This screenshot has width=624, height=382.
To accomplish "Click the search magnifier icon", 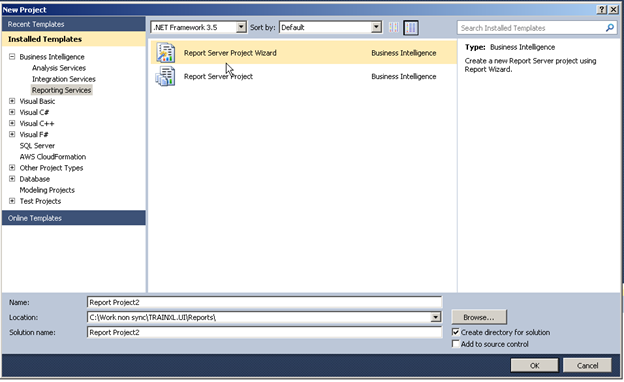I will click(610, 28).
